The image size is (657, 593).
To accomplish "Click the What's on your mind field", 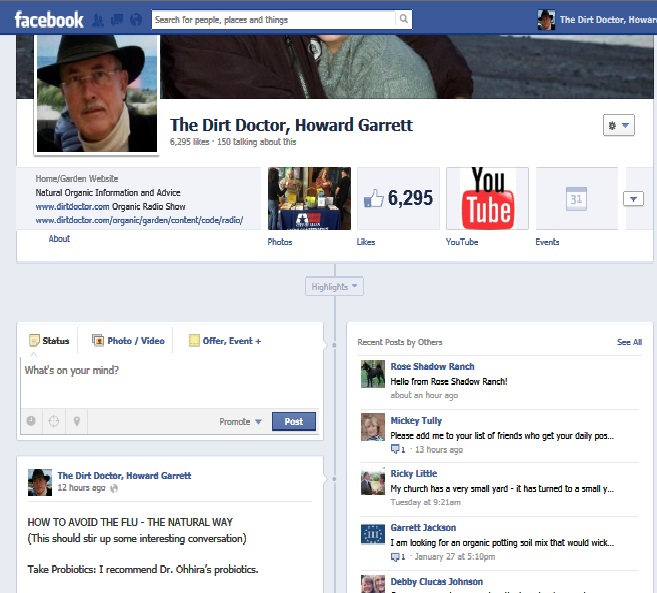I will point(170,371).
